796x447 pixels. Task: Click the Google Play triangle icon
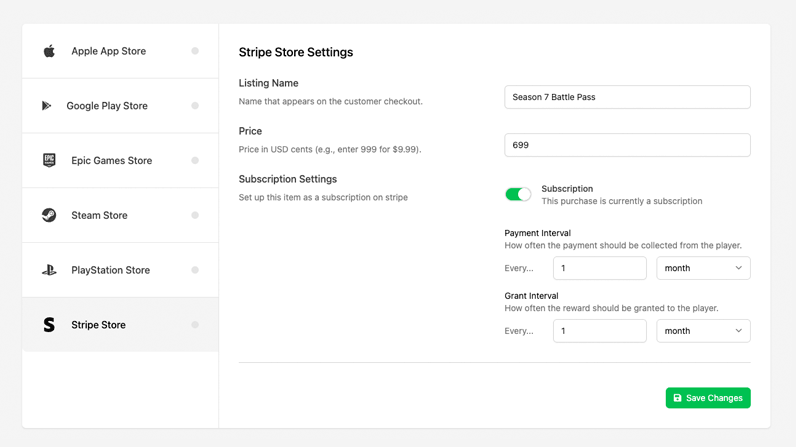click(46, 106)
